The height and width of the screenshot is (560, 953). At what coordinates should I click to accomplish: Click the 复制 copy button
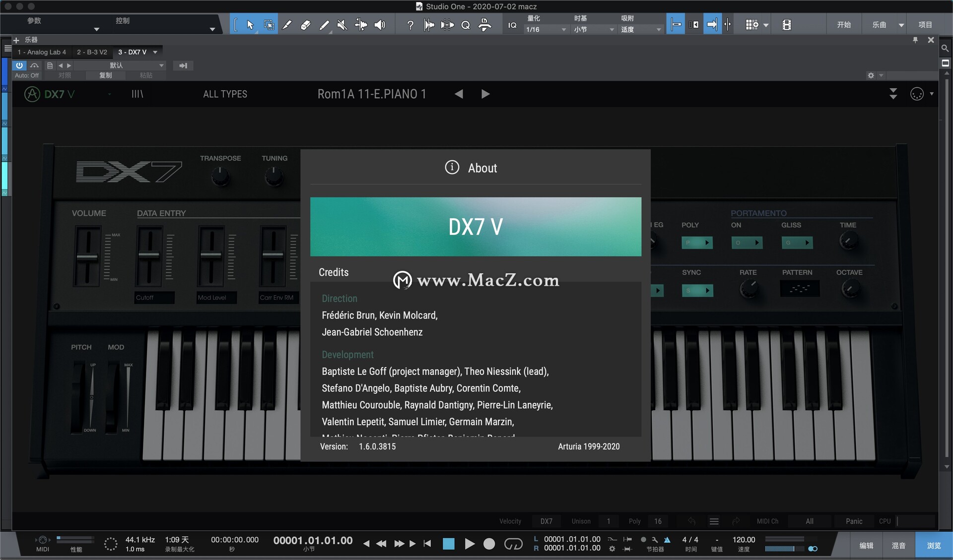(x=106, y=75)
